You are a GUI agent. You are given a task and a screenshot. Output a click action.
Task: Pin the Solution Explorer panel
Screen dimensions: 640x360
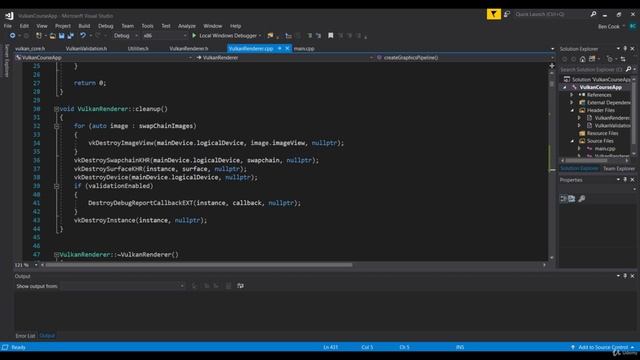(625, 49)
